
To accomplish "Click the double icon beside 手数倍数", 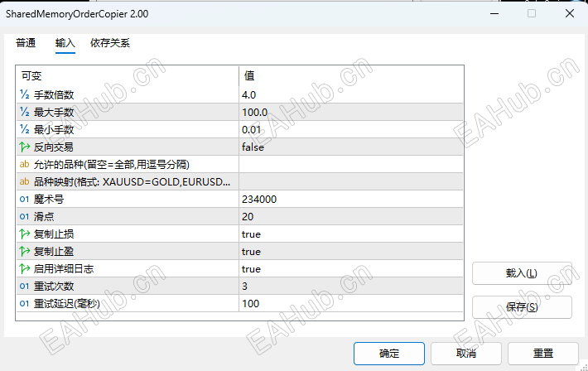I will [x=24, y=94].
